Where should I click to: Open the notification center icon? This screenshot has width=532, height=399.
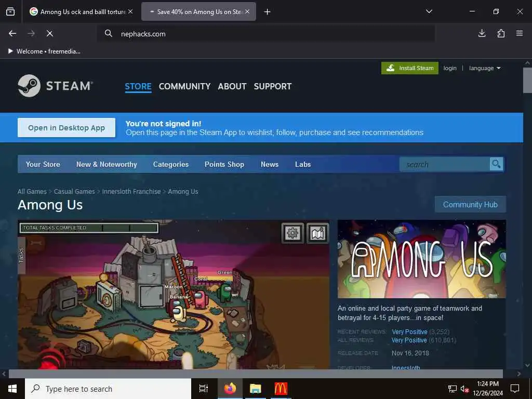pos(515,388)
